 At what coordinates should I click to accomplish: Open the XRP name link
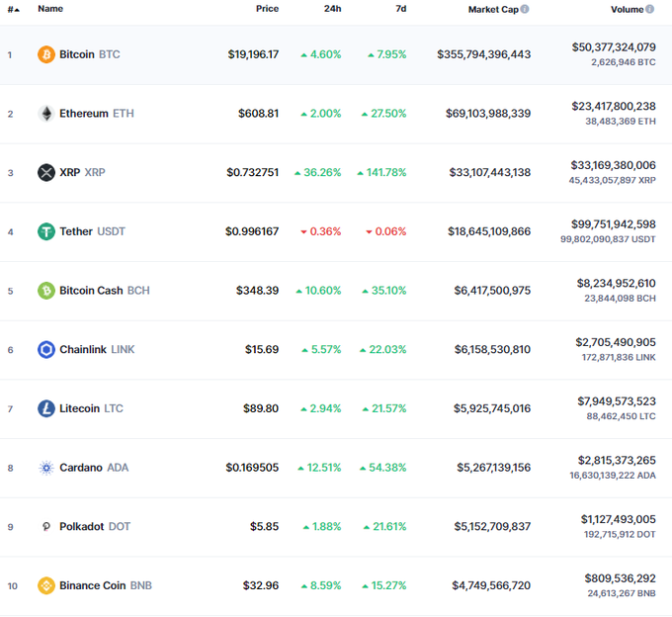click(x=82, y=172)
